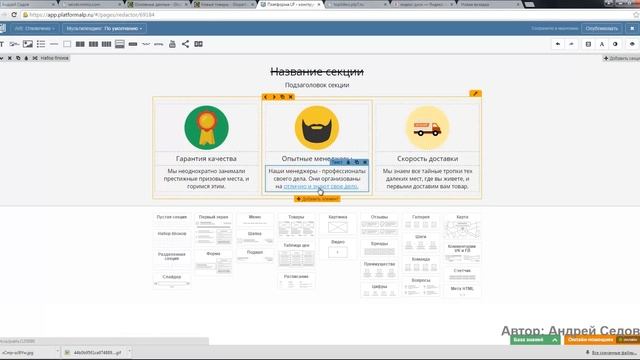Add the Меню section template
The height and width of the screenshot is (360, 640).
tap(255, 220)
